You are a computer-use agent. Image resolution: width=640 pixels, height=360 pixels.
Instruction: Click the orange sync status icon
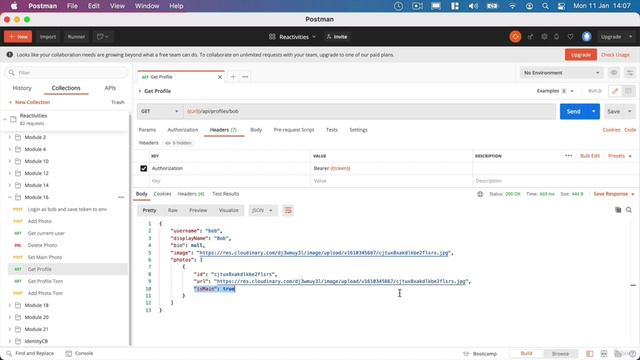tap(515, 37)
